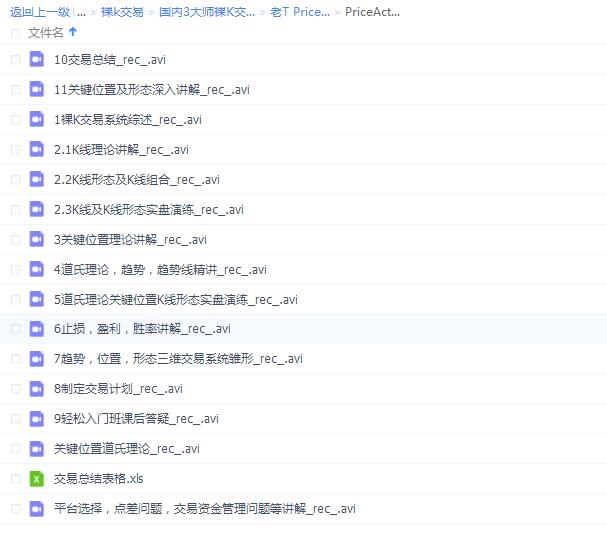The image size is (607, 534).
Task: Click video icon for 关键位置道氏理论_rec_.avi
Action: [37, 448]
